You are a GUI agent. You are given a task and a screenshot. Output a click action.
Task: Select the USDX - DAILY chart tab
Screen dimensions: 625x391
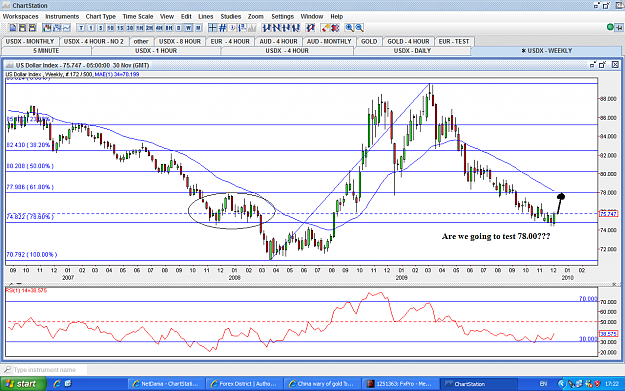[413, 51]
